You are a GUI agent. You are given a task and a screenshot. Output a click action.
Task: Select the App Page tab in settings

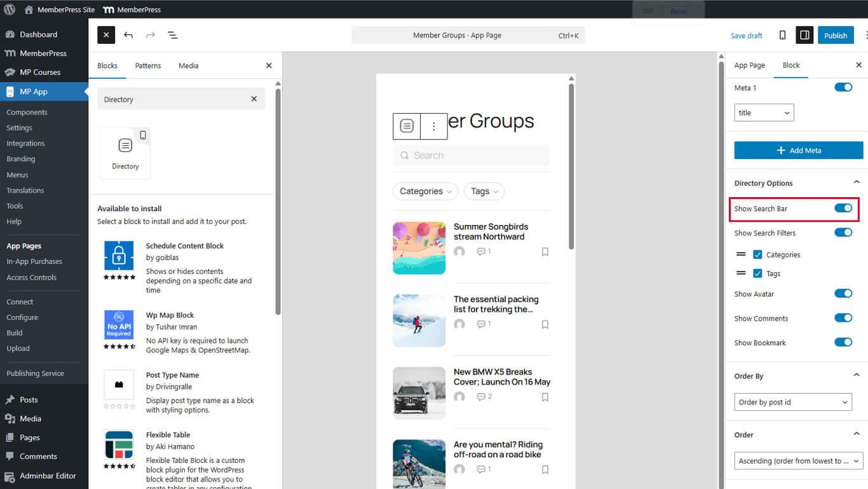pyautogui.click(x=749, y=65)
